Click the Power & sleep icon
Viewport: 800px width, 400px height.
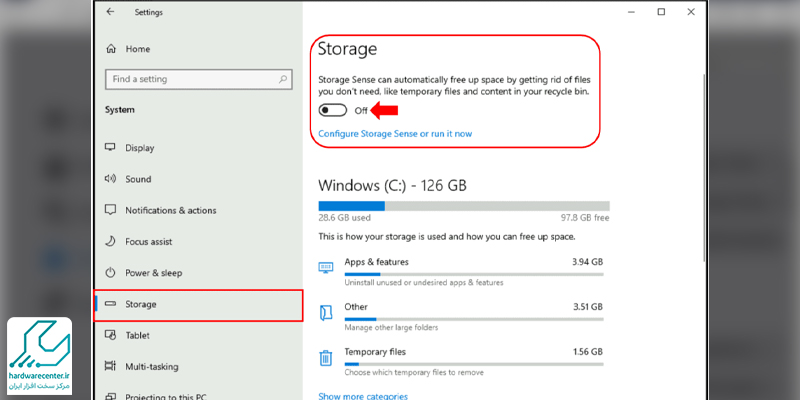tap(110, 272)
